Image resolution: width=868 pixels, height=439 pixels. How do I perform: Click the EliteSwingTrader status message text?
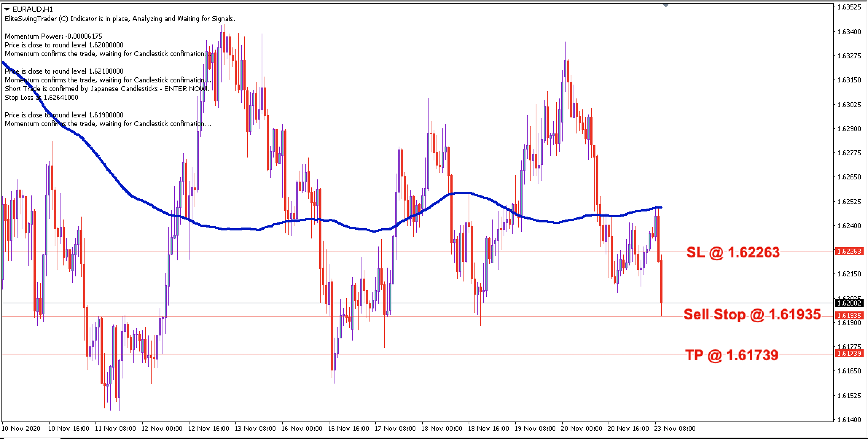pos(118,19)
